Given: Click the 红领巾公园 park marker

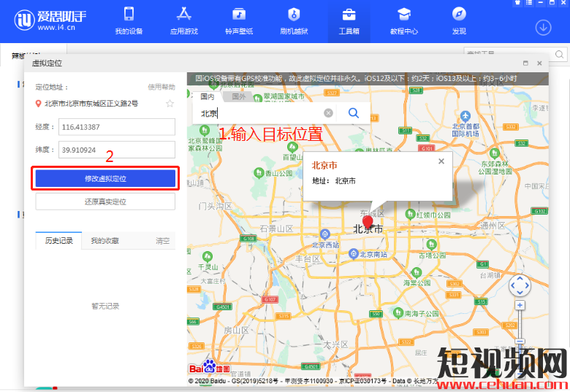Looking at the screenshot, I should [410, 214].
